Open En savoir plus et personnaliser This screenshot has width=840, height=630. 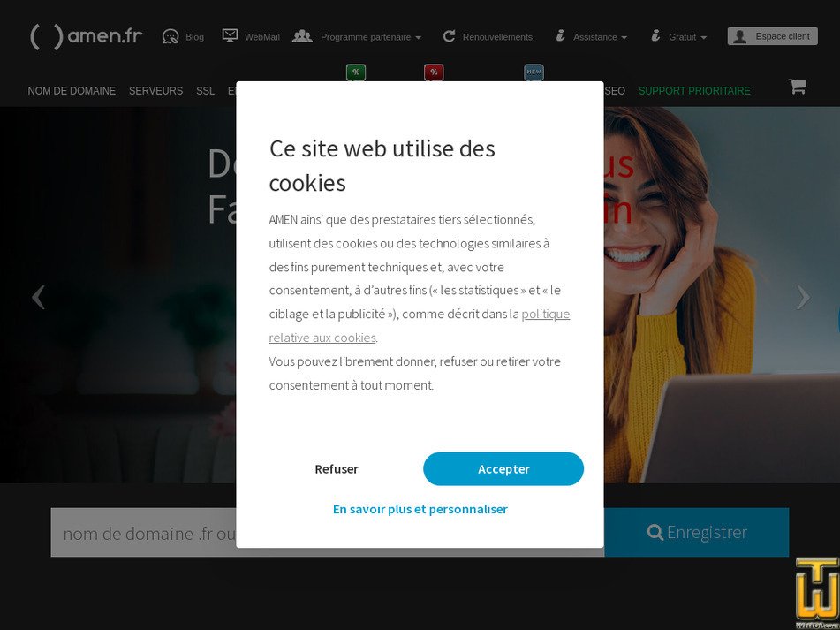click(420, 509)
